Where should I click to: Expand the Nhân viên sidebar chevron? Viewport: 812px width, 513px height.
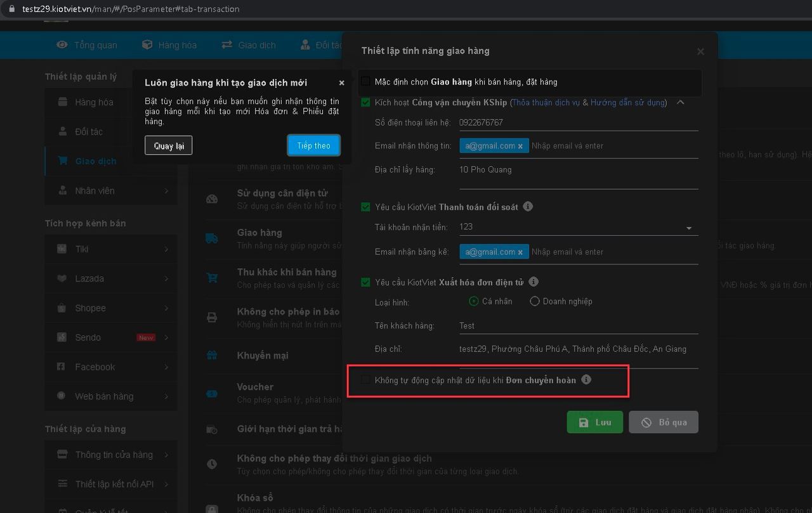point(166,190)
